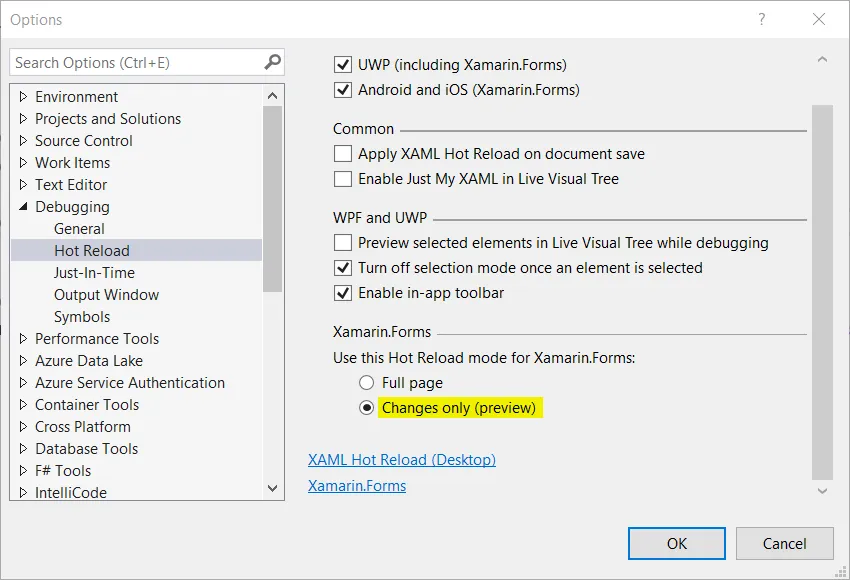Uncheck Android and iOS (Xamarin.Forms)
This screenshot has height=580, width=850.
pos(343,90)
